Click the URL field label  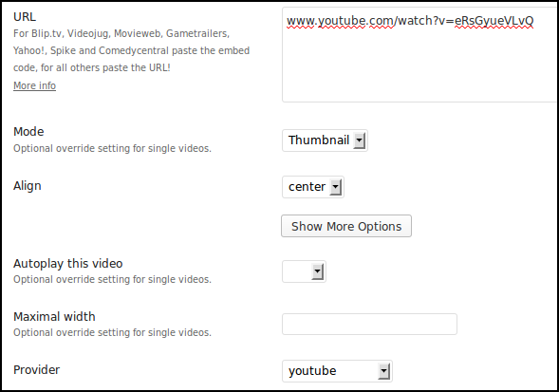(25, 17)
